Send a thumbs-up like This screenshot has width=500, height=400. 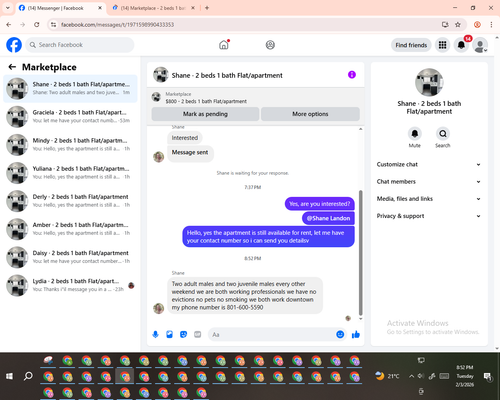pyautogui.click(x=356, y=334)
